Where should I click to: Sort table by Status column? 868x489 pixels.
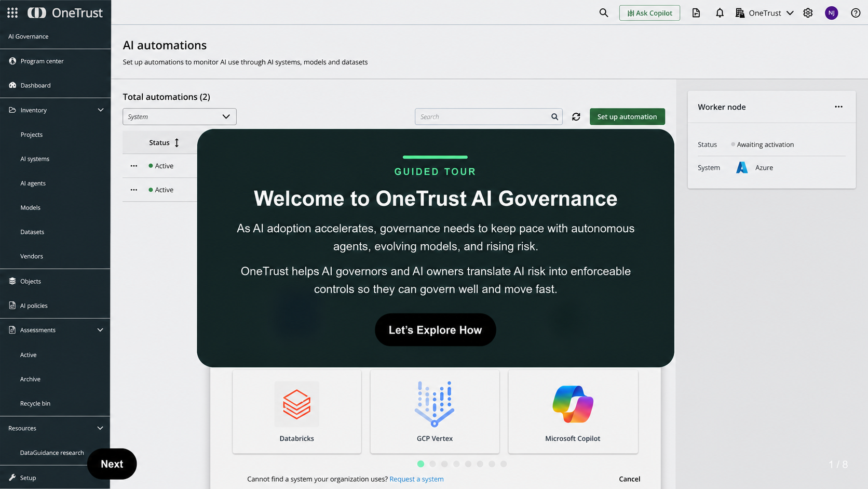coord(177,142)
